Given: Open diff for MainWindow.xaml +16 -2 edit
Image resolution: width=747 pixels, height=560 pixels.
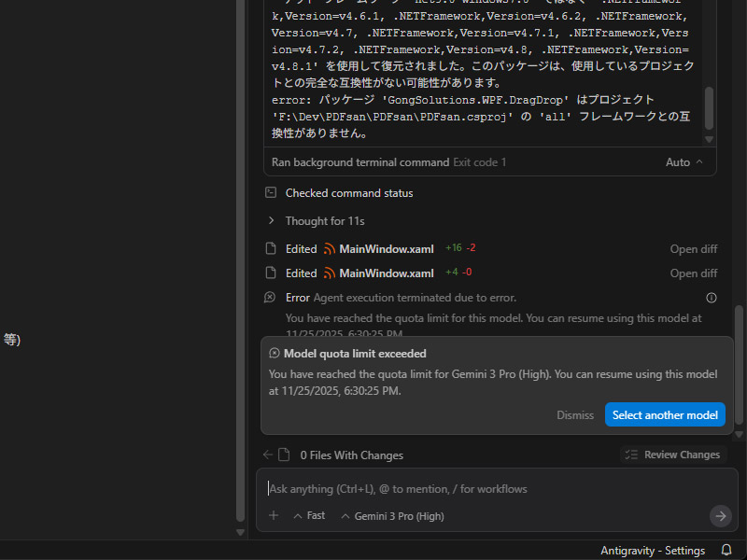Looking at the screenshot, I should (693, 249).
